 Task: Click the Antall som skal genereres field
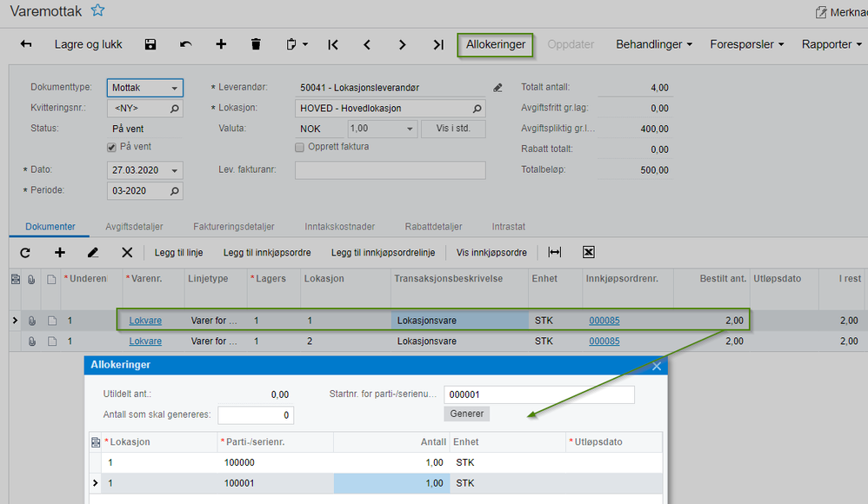click(256, 415)
